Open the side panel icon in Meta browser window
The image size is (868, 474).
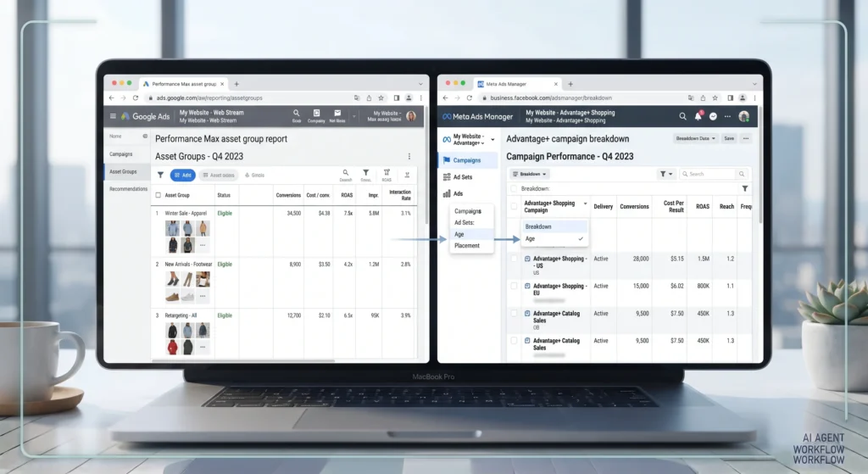click(x=730, y=98)
